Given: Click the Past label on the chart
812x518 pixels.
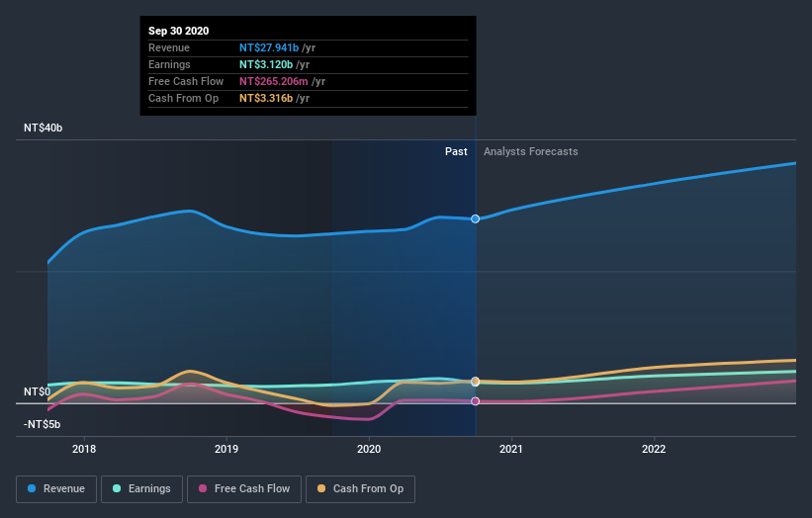Looking at the screenshot, I should (x=456, y=151).
